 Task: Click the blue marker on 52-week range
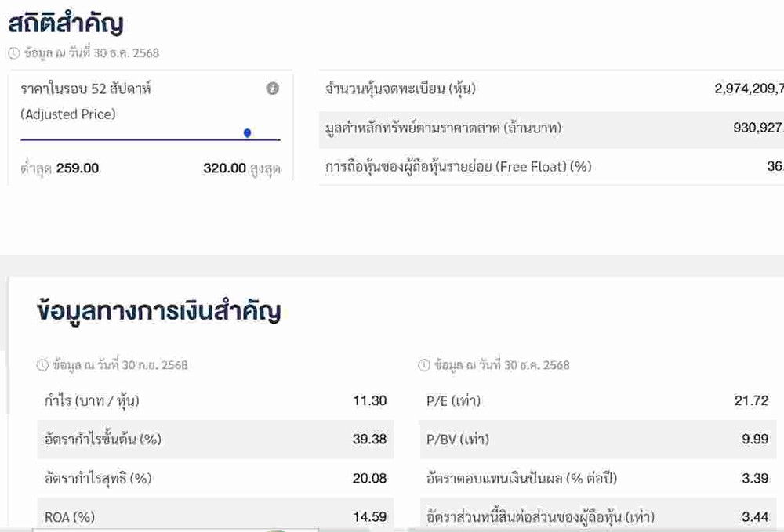coord(248,133)
